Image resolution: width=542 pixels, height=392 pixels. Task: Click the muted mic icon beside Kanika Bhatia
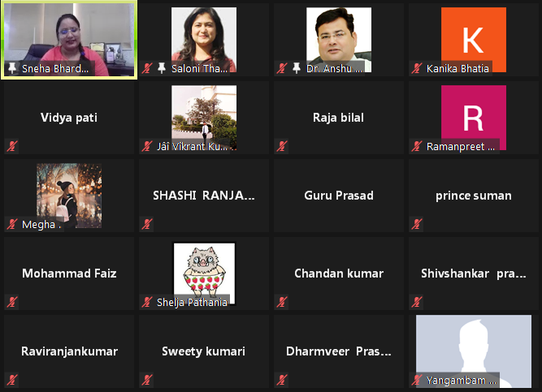click(417, 68)
